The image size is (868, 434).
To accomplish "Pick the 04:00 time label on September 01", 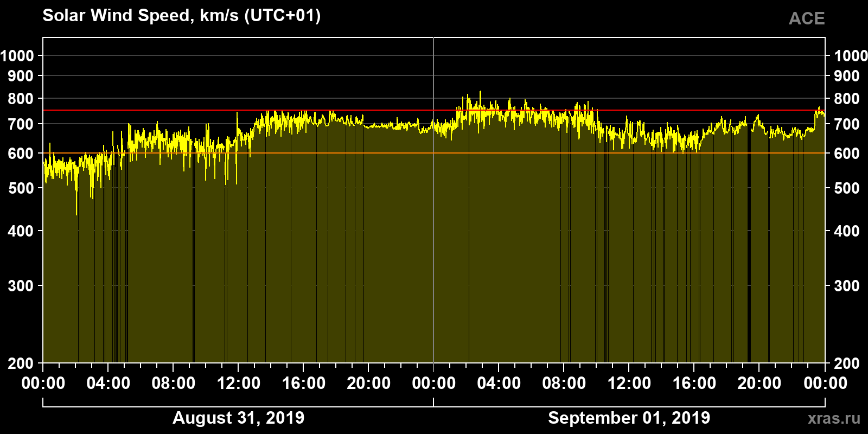I will click(x=499, y=384).
